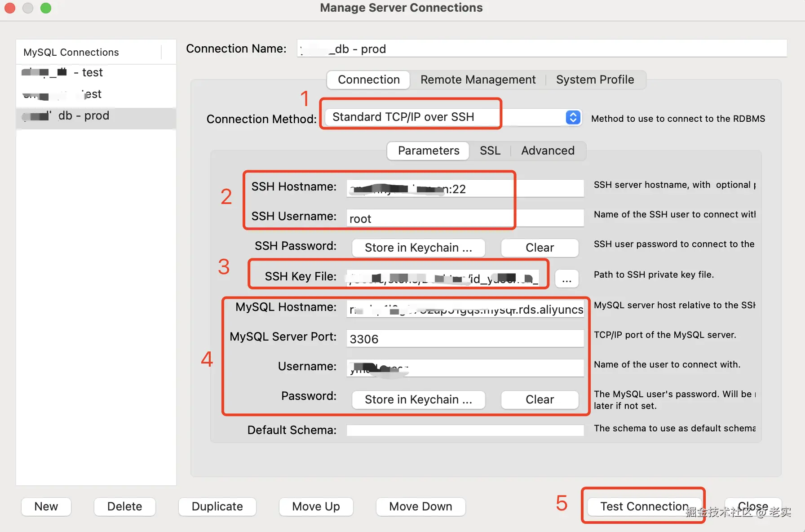Click into the Default Schema field
Viewport: 805px width, 532px height.
[x=465, y=430]
